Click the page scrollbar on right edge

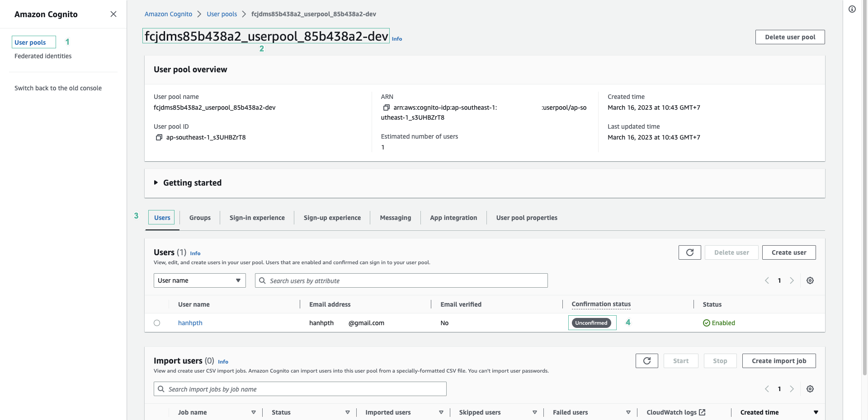coord(865,187)
